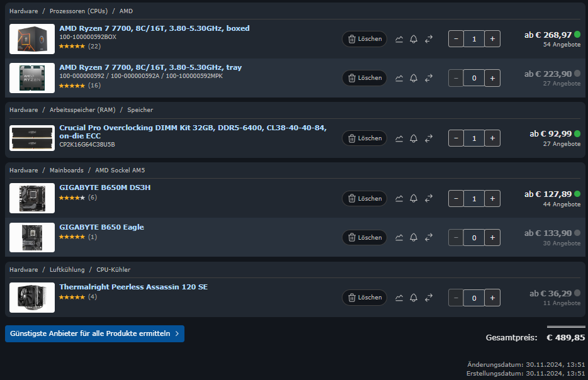This screenshot has width=588, height=380.
Task: Increase quantity of Ryzen 7 7700 tray
Action: point(492,78)
